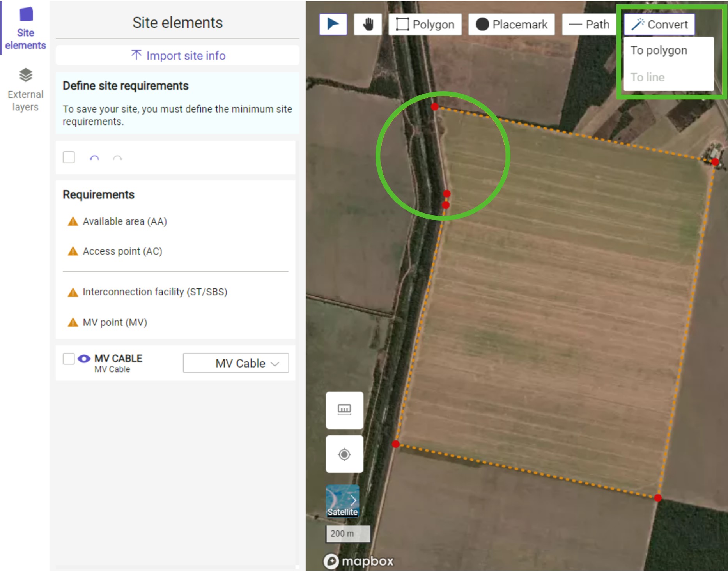Click the redo arrow icon
This screenshot has width=728, height=571.
[117, 158]
